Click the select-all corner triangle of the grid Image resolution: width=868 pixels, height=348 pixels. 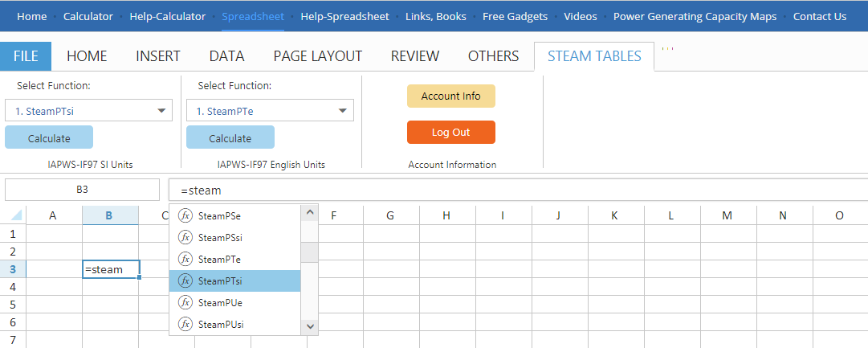pyautogui.click(x=14, y=215)
